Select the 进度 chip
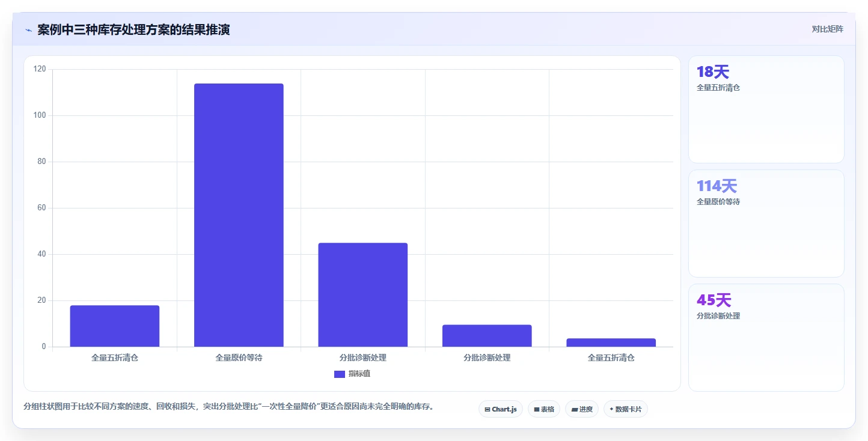Viewport: 868px width, 441px height. (x=582, y=409)
